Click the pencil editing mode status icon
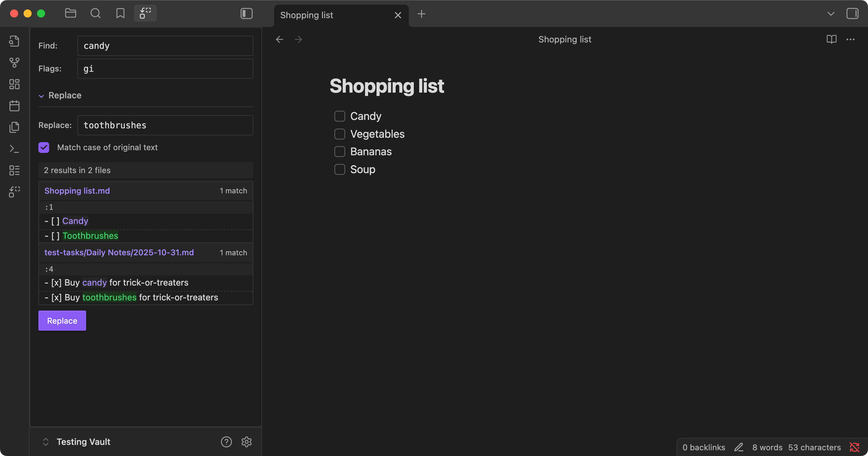This screenshot has width=868, height=456. tap(738, 447)
